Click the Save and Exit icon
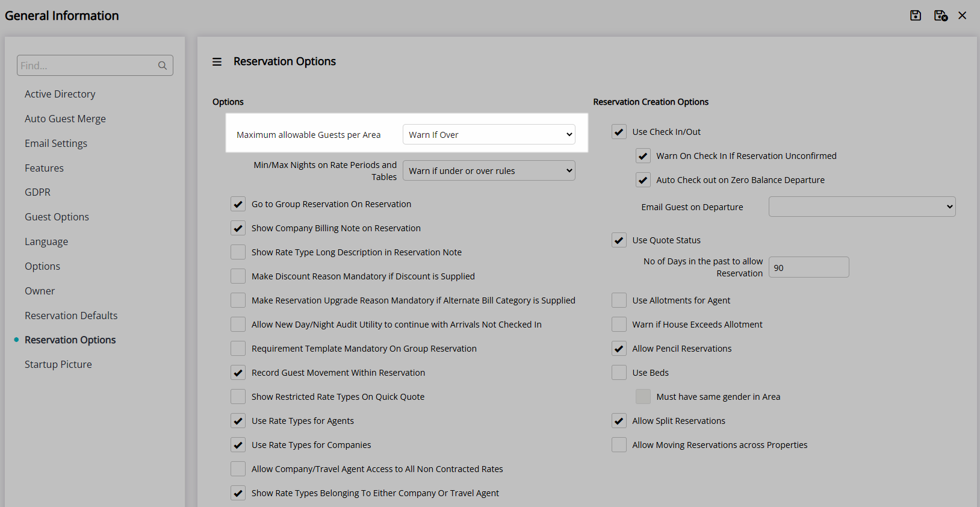This screenshot has height=507, width=980. point(940,16)
